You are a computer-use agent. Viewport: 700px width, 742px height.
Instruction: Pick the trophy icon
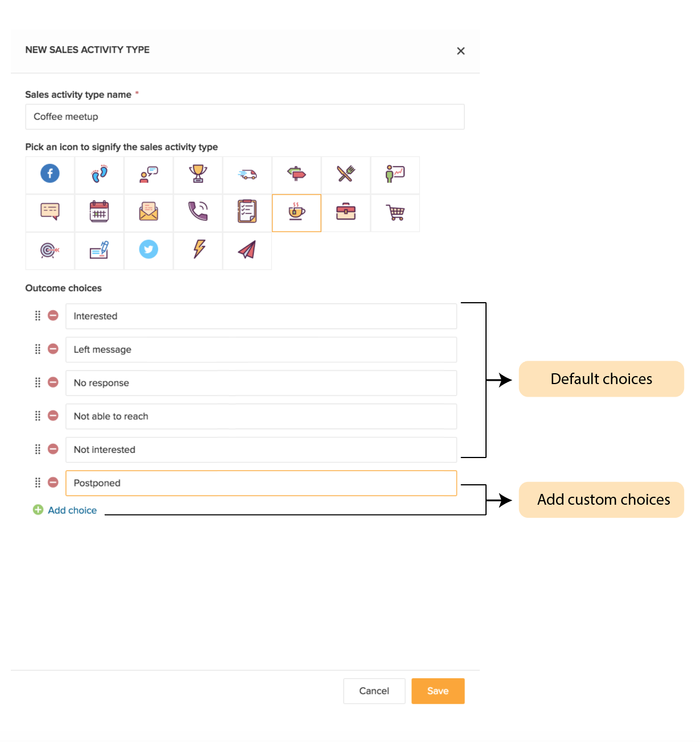(x=198, y=174)
